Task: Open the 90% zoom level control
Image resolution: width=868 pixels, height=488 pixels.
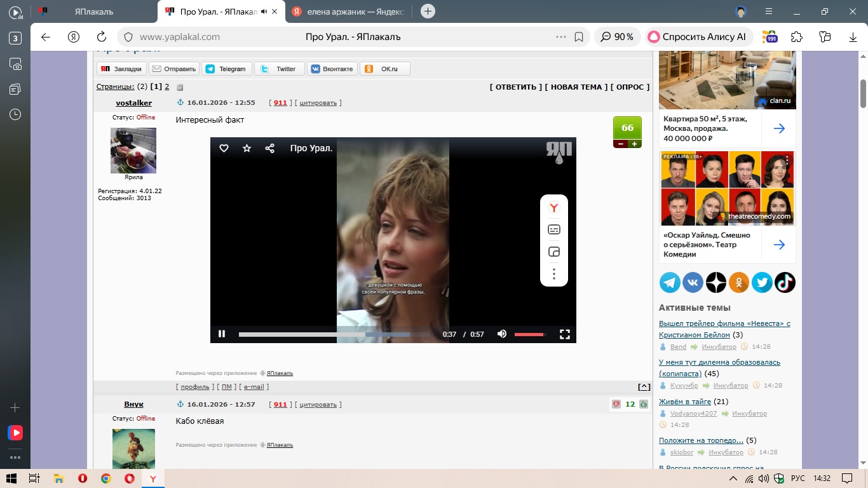Action: pyautogui.click(x=617, y=37)
